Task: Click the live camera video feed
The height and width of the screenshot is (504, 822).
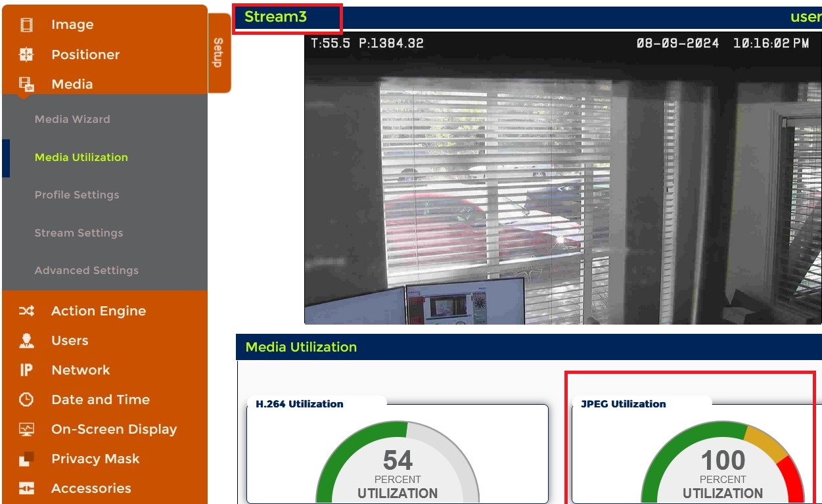Action: 562,177
